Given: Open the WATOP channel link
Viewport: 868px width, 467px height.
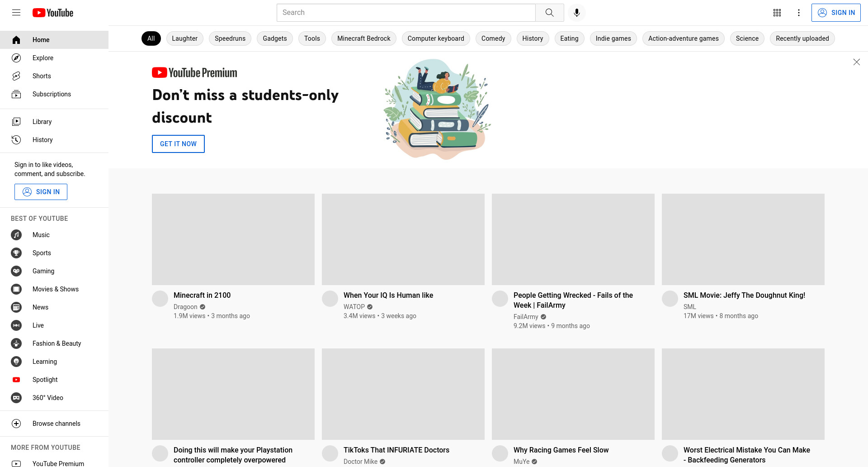Looking at the screenshot, I should click(x=354, y=307).
